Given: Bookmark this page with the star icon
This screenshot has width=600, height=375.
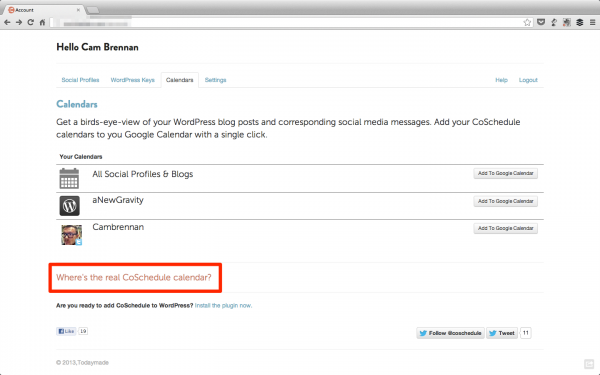Looking at the screenshot, I should pyautogui.click(x=527, y=23).
